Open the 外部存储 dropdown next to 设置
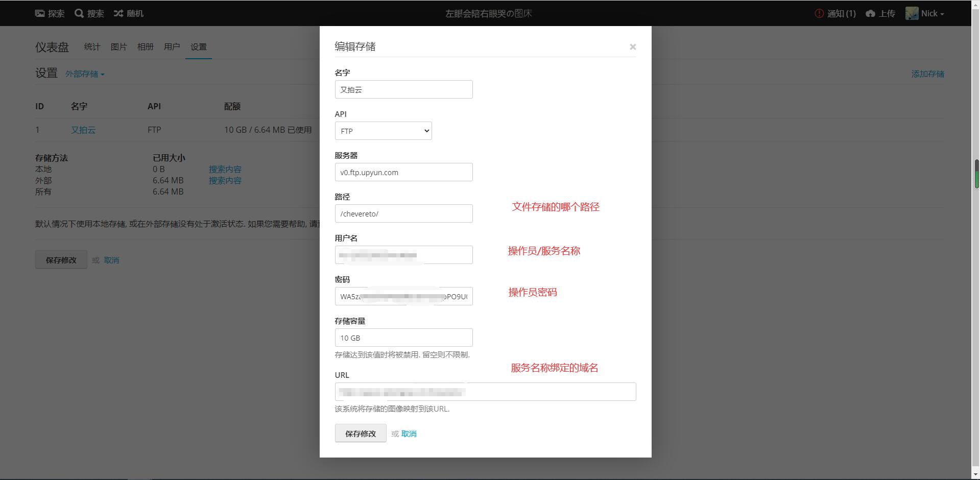This screenshot has width=980, height=480. pyautogui.click(x=85, y=74)
